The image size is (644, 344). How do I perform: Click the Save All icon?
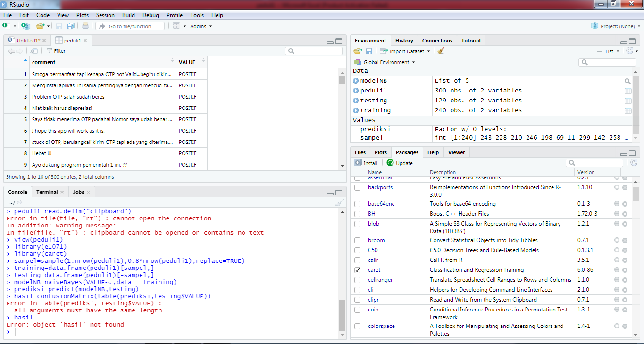(x=71, y=26)
